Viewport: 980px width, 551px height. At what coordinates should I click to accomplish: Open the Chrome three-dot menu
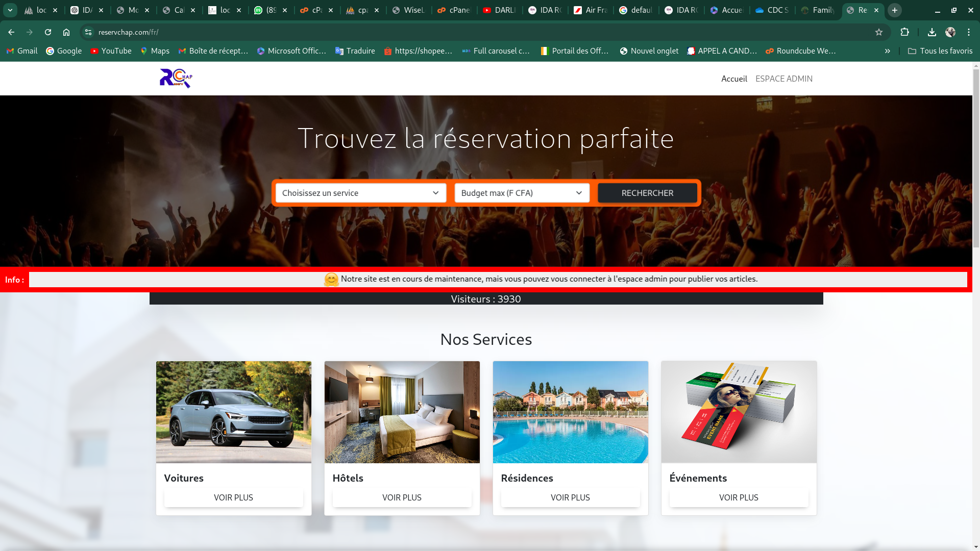point(969,32)
